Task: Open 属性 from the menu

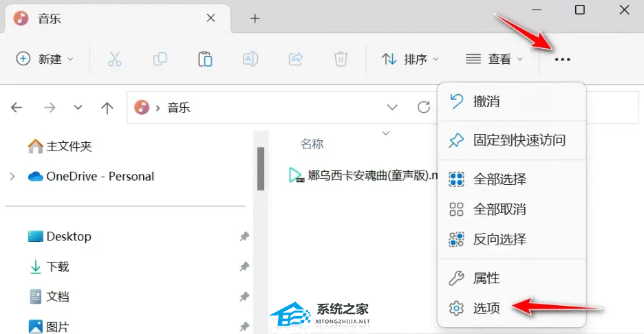Action: (512, 278)
